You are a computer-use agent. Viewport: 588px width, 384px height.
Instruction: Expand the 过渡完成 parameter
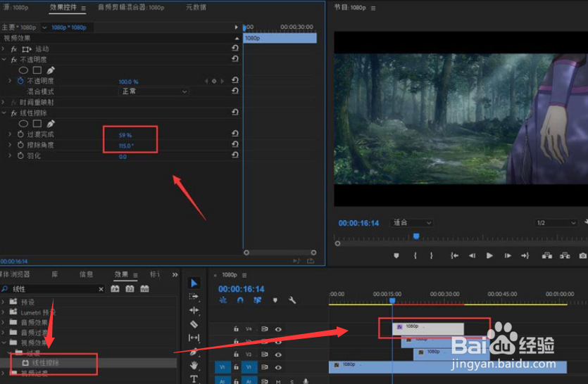(x=10, y=134)
